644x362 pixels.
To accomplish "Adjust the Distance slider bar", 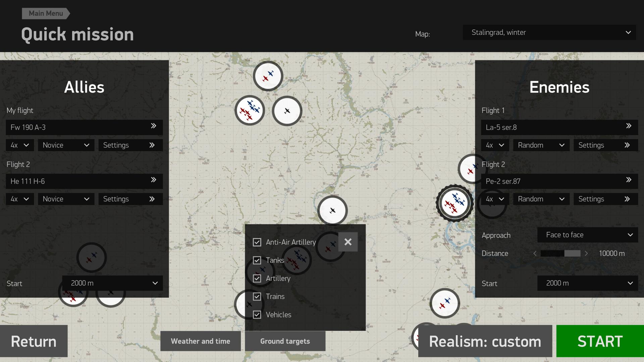I will (560, 254).
